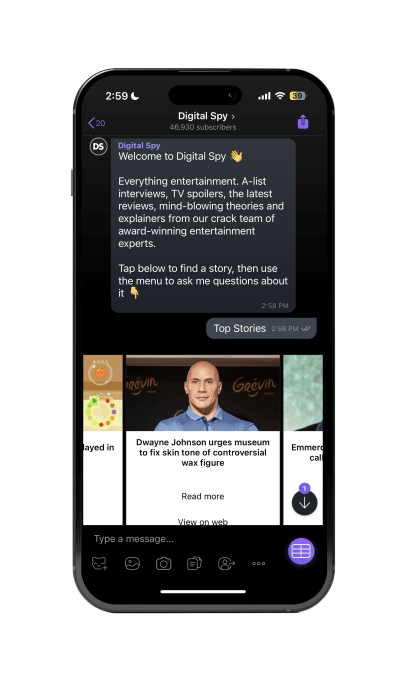Image resolution: width=405 pixels, height=679 pixels.
Task: Open the photo gallery icon
Action: click(132, 563)
